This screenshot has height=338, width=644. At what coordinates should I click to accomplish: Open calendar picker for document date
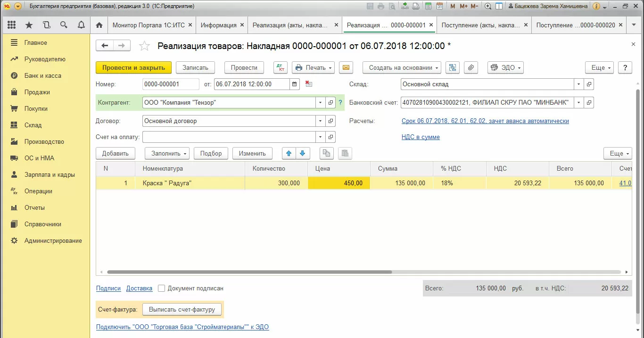295,84
